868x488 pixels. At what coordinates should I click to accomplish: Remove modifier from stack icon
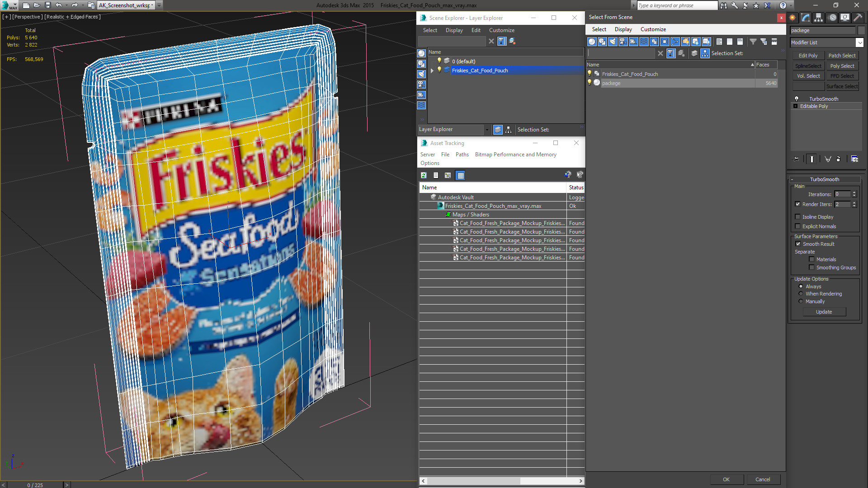839,159
